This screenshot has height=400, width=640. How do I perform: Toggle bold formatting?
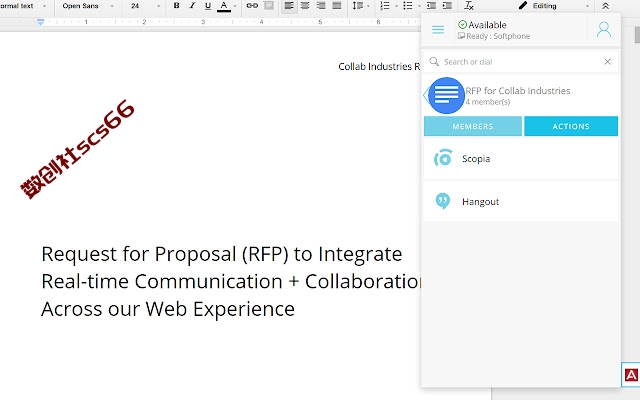(x=176, y=6)
